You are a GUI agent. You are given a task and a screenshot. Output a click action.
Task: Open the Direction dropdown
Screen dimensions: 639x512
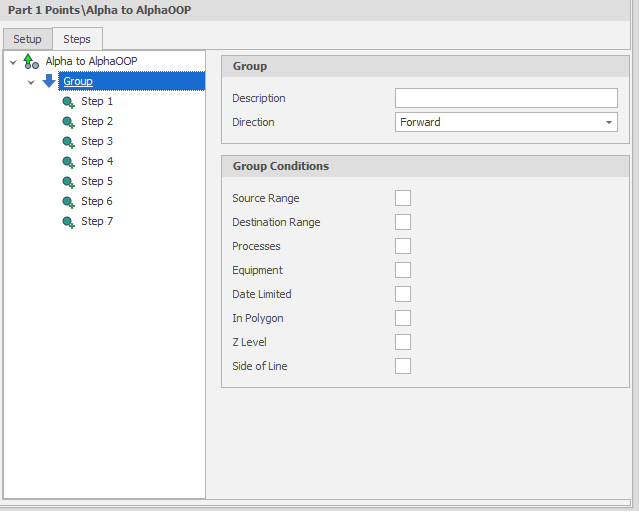[x=608, y=122]
